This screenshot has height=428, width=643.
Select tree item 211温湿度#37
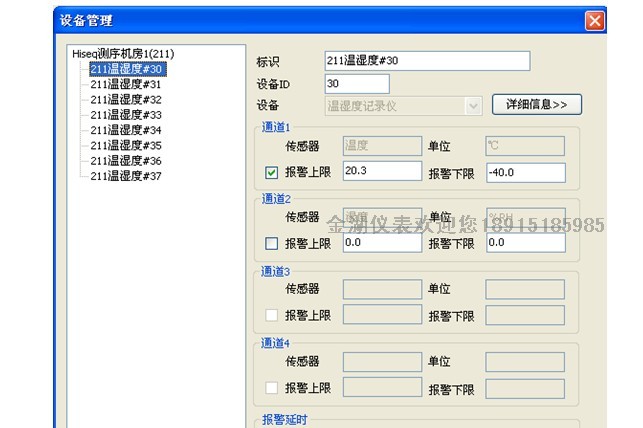pos(126,176)
